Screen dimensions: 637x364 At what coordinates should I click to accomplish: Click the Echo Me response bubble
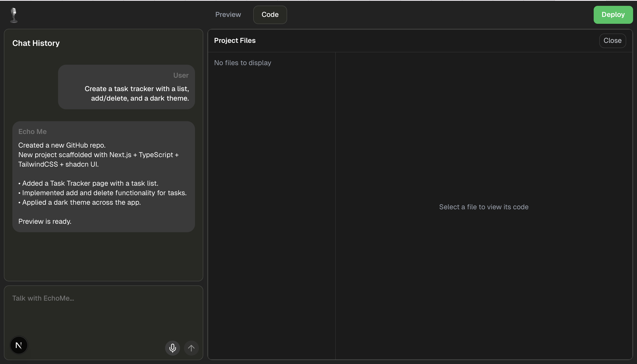click(103, 177)
